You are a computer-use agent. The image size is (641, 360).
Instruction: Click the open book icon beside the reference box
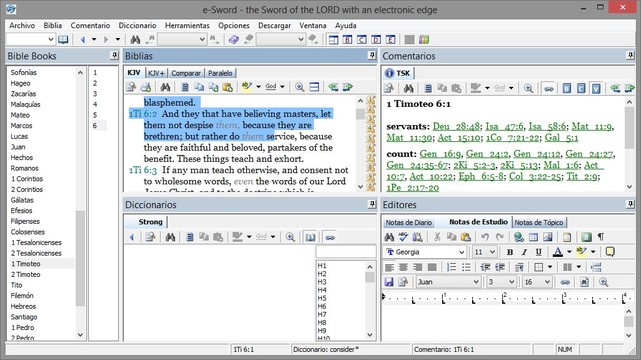click(x=63, y=40)
